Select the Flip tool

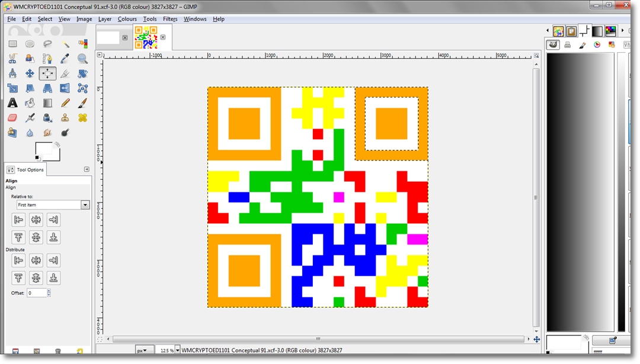[x=65, y=88]
